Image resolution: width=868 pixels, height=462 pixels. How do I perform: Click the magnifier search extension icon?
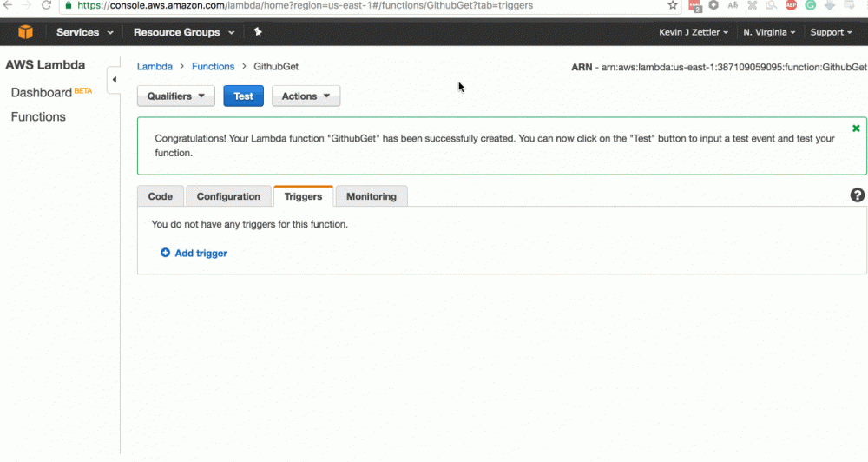(x=771, y=5)
